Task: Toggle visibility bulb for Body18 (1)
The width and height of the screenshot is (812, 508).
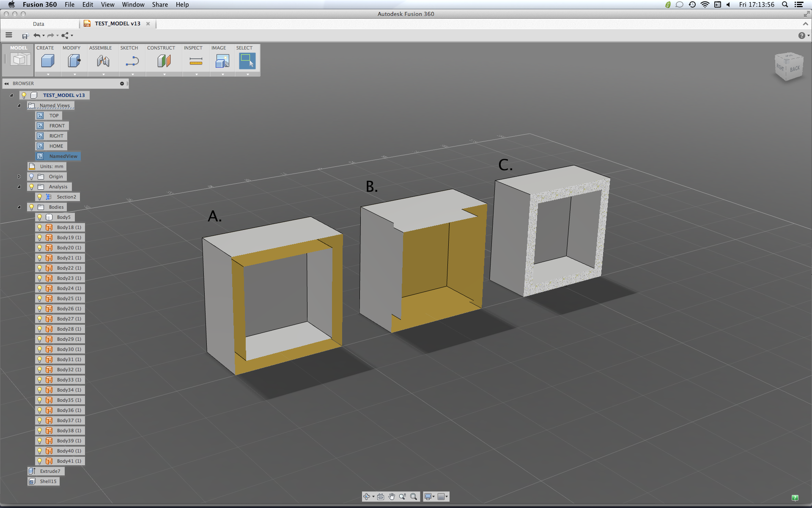Action: [x=40, y=227]
